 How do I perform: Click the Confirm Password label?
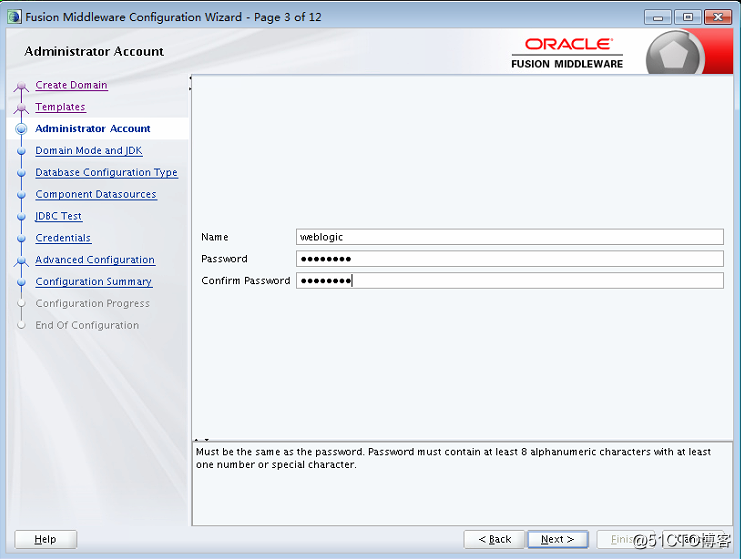pyautogui.click(x=246, y=280)
